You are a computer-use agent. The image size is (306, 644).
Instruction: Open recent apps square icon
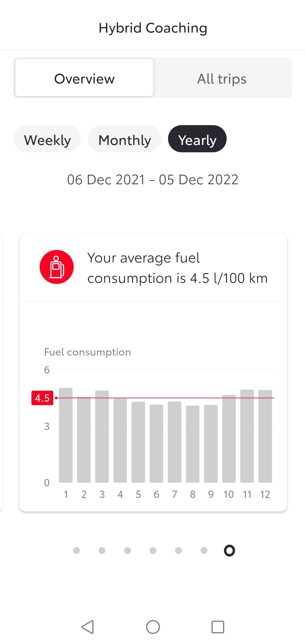pyautogui.click(x=218, y=627)
